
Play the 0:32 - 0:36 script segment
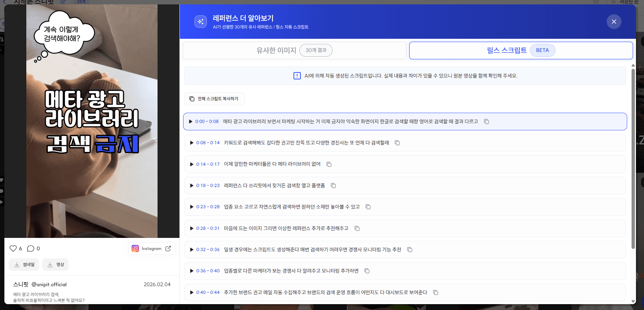192,250
